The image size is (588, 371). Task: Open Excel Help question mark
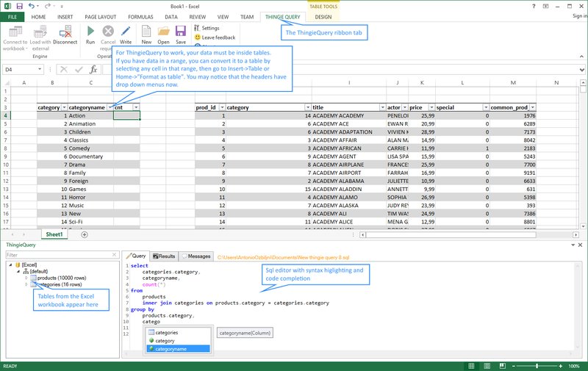(x=534, y=6)
